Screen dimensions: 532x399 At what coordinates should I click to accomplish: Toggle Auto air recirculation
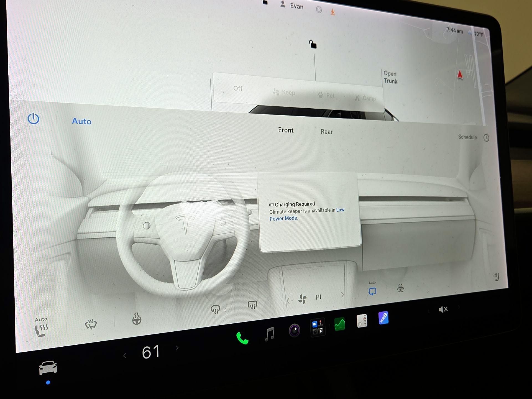pyautogui.click(x=372, y=289)
